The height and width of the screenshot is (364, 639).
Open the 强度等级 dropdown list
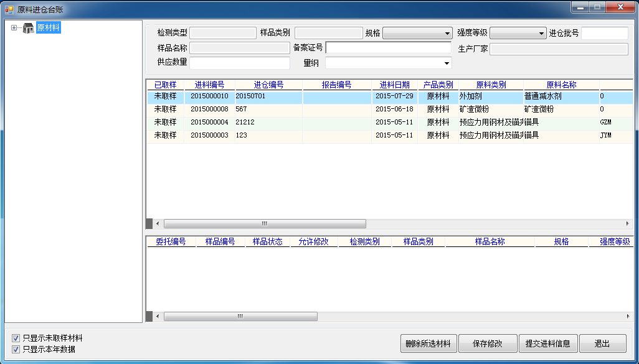click(x=540, y=34)
